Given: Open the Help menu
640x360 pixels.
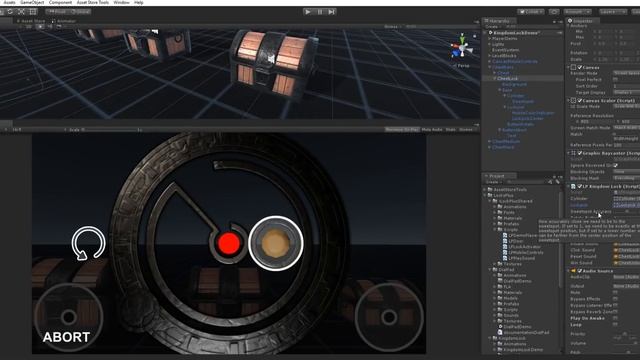Looking at the screenshot, I should [x=139, y=2].
